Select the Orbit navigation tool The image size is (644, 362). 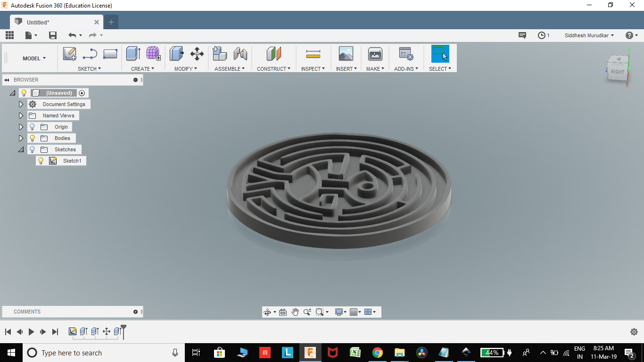pos(267,312)
